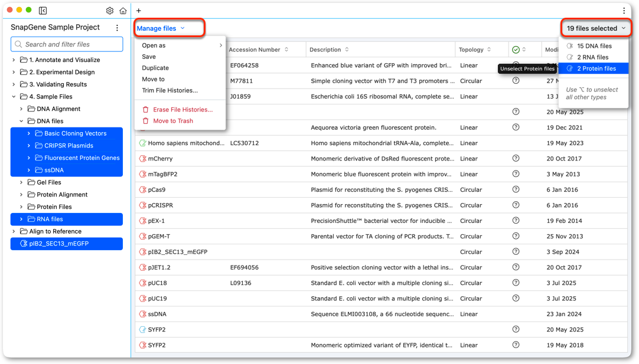This screenshot has height=364, width=639.
Task: Open the 19 files selected dropdown
Action: [596, 28]
